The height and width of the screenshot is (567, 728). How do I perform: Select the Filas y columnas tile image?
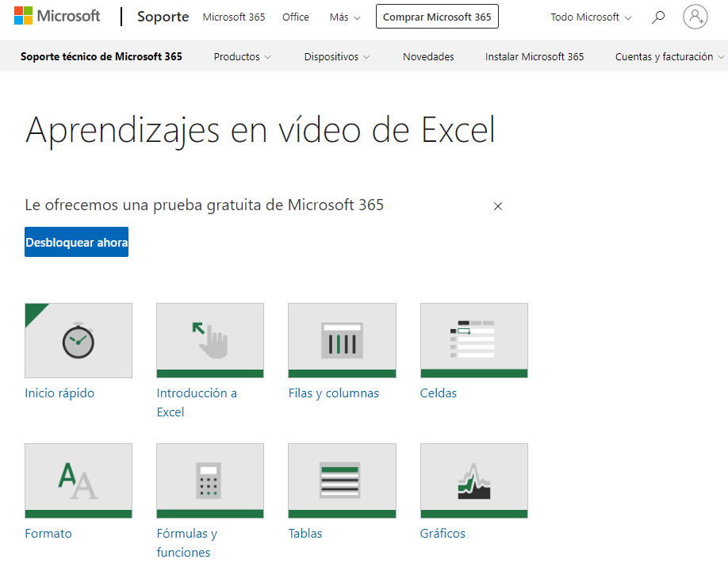coord(342,340)
